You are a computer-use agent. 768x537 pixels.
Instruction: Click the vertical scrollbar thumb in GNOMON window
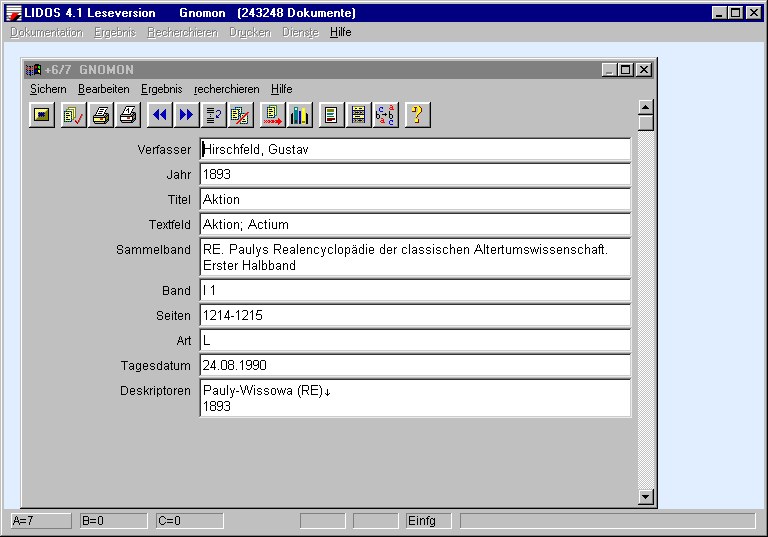click(646, 122)
